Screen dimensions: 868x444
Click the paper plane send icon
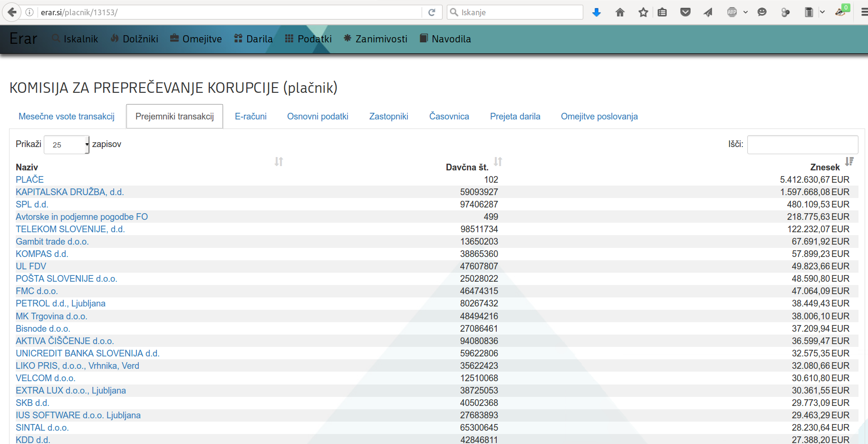pyautogui.click(x=708, y=12)
